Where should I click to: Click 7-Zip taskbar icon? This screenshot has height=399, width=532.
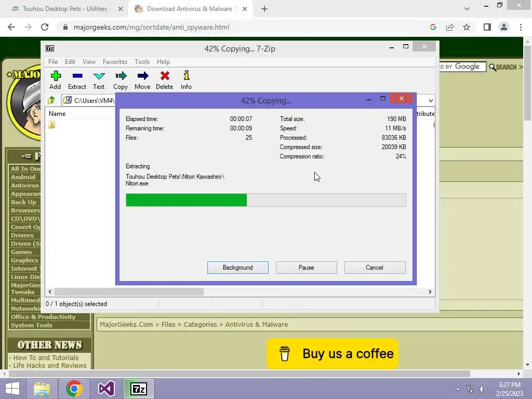138,389
